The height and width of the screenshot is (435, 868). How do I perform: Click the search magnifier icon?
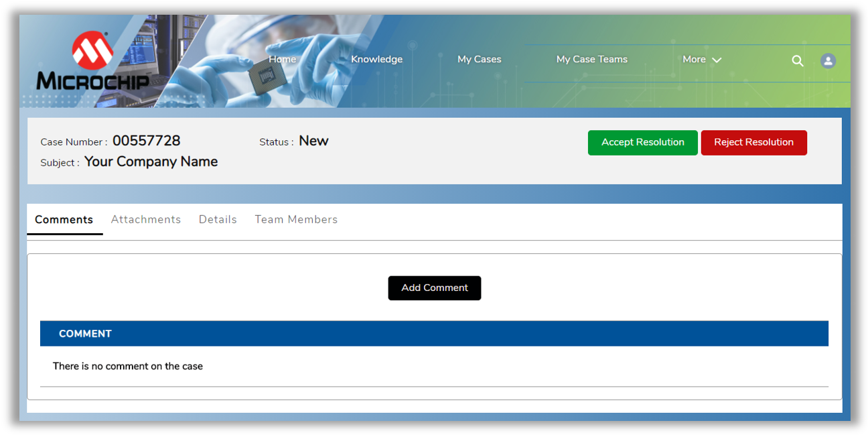click(797, 61)
